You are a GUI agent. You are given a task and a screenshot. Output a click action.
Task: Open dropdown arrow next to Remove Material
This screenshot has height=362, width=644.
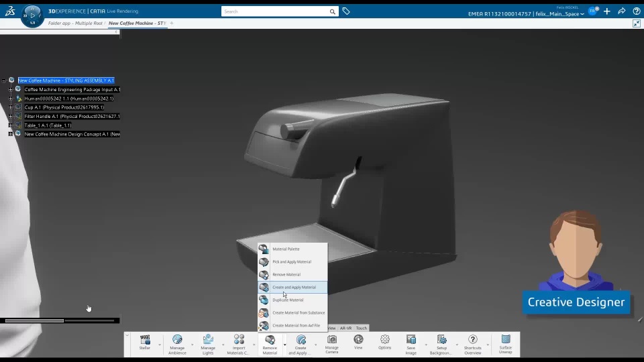coord(284,345)
